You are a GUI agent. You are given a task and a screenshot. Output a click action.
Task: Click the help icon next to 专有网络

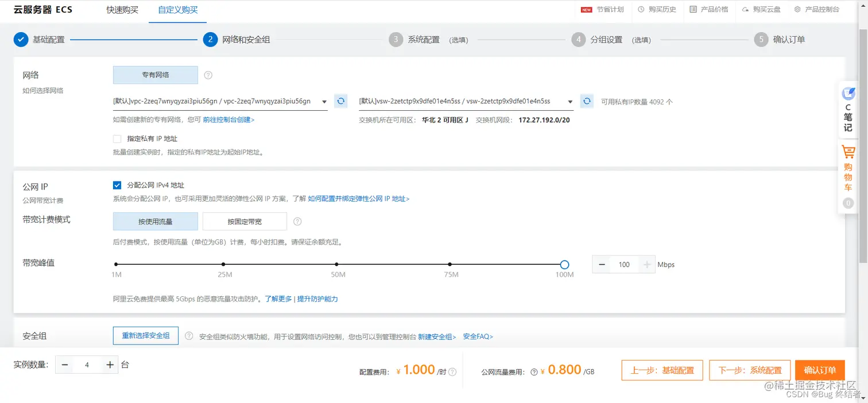tap(208, 75)
